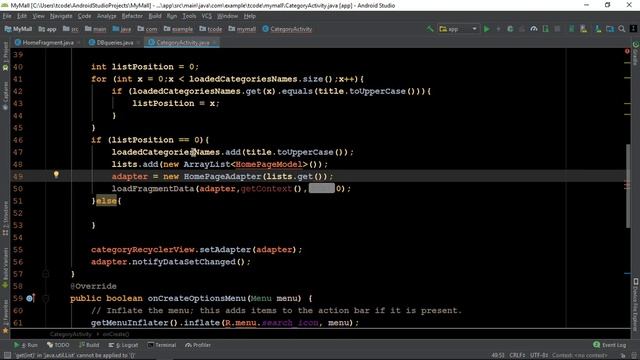This screenshot has width=640, height=360.
Task: Open the Profile app gauge icon
Action: [533, 29]
